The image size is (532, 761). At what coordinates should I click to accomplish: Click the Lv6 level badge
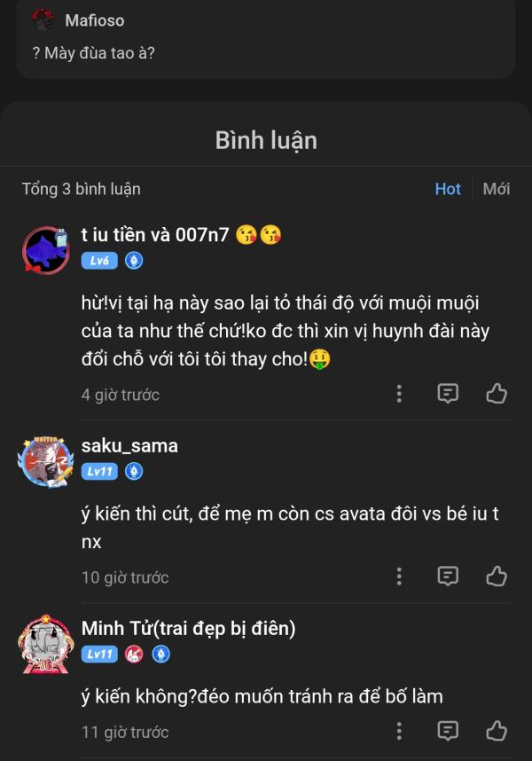pyautogui.click(x=99, y=261)
